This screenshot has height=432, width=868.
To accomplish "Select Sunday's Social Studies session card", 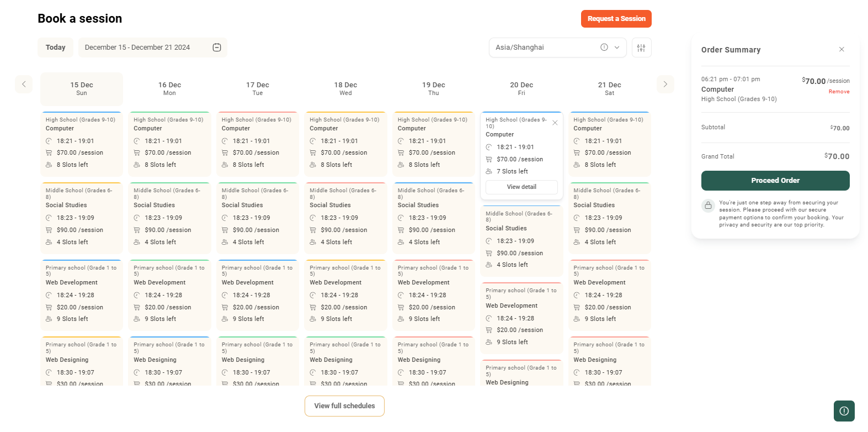I will [x=81, y=218].
